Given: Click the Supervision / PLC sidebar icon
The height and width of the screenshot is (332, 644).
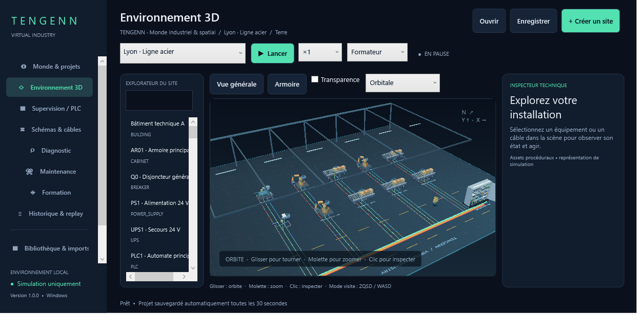Looking at the screenshot, I should point(23,109).
